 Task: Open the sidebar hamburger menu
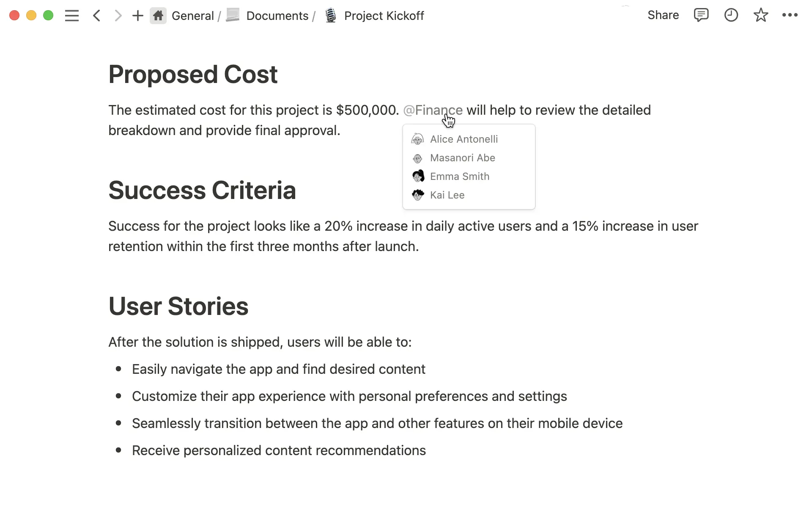pyautogui.click(x=72, y=16)
